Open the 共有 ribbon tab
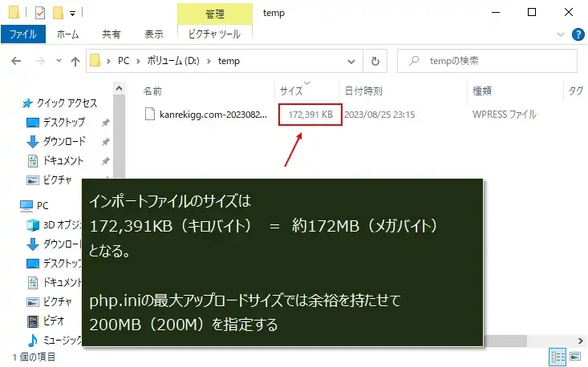Image resolution: width=588 pixels, height=367 pixels. tap(112, 34)
